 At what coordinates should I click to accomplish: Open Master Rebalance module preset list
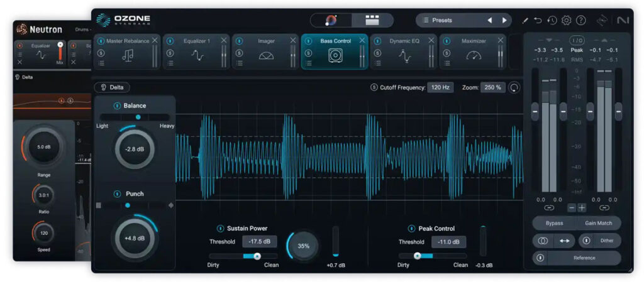[x=101, y=63]
